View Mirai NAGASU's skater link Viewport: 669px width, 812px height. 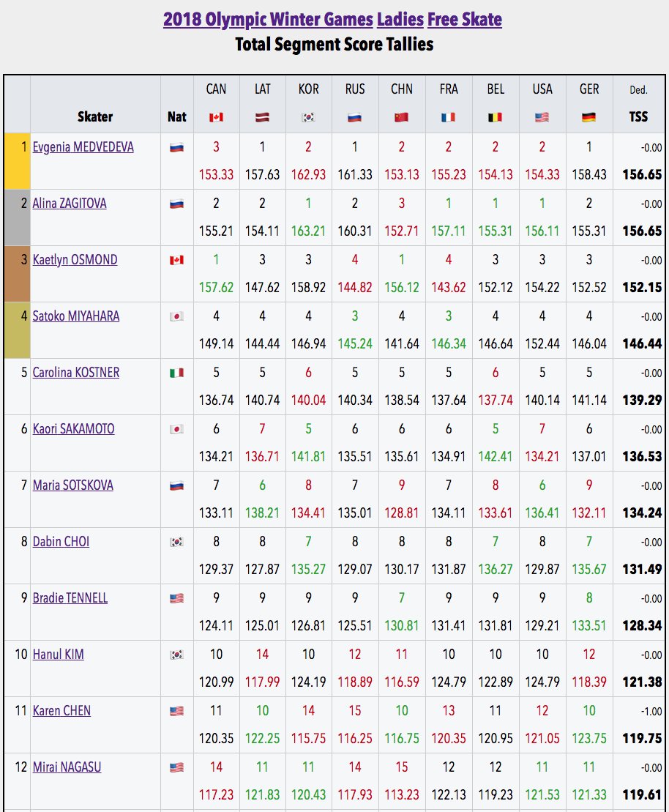[67, 767]
